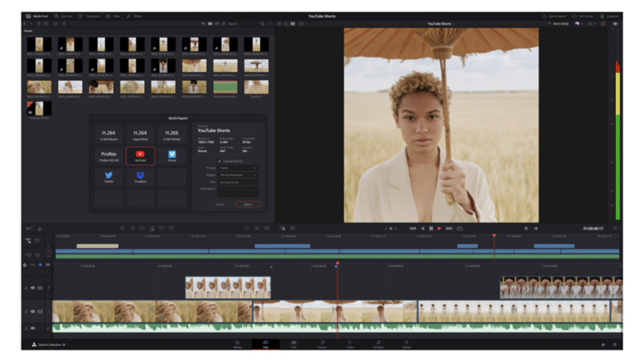This screenshot has width=644, height=362.
Task: Open the Privacy dropdown
Action: click(x=238, y=168)
